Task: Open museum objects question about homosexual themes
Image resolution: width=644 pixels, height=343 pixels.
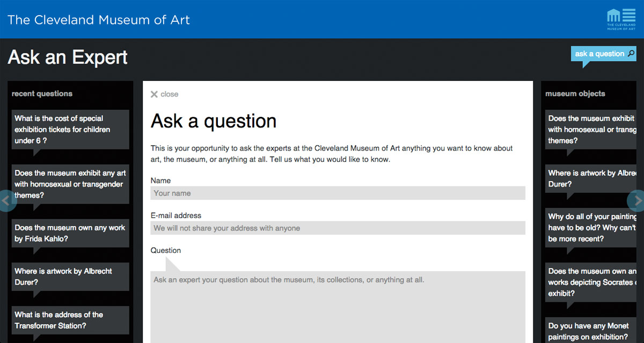Action: pos(591,129)
